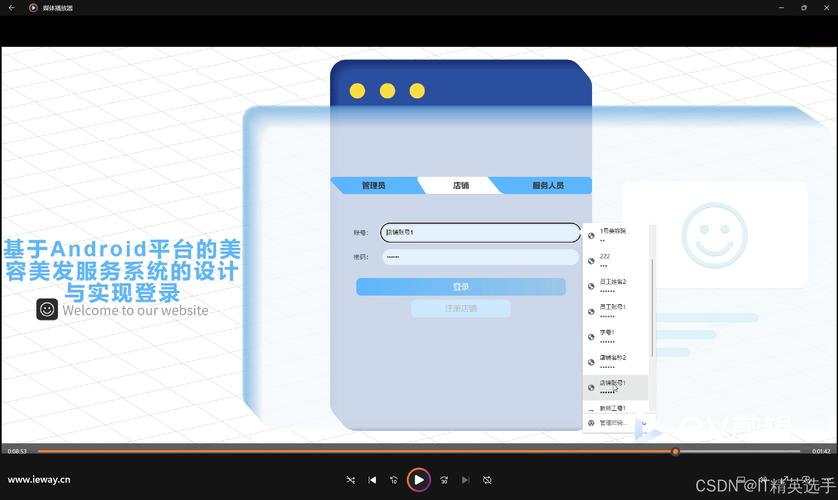
Task: Minimize the media player window
Action: click(781, 7)
